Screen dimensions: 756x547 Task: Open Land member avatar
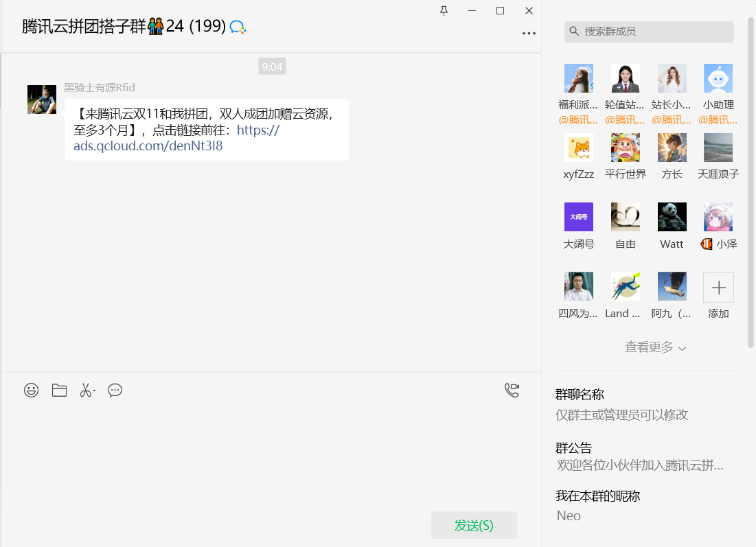coord(626,286)
